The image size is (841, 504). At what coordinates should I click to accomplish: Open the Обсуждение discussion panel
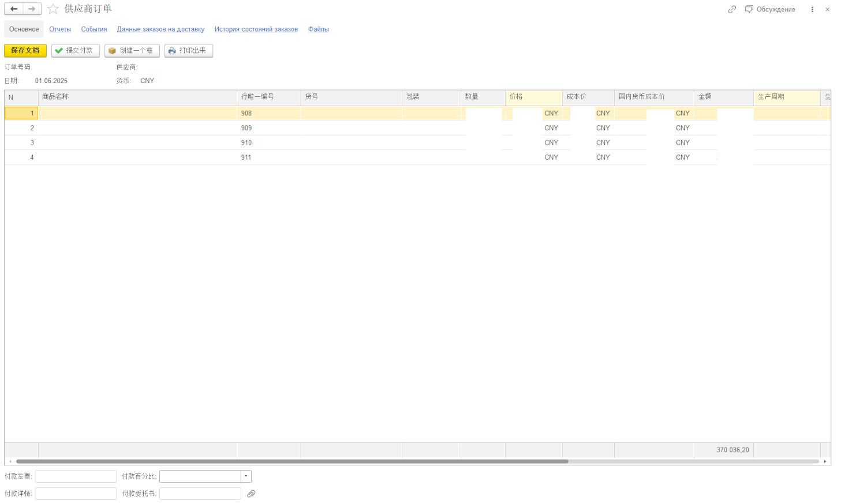point(770,9)
